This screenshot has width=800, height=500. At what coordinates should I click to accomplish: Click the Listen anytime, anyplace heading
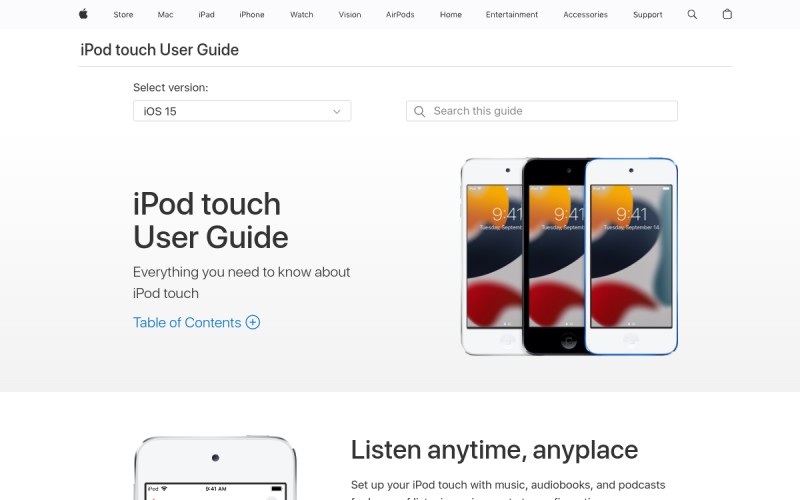[x=494, y=450]
